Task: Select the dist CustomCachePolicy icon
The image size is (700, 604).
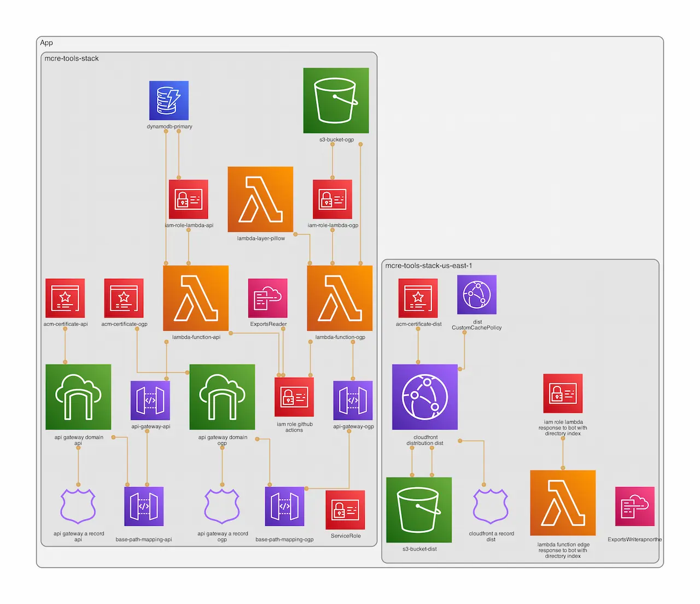Action: coord(477,295)
